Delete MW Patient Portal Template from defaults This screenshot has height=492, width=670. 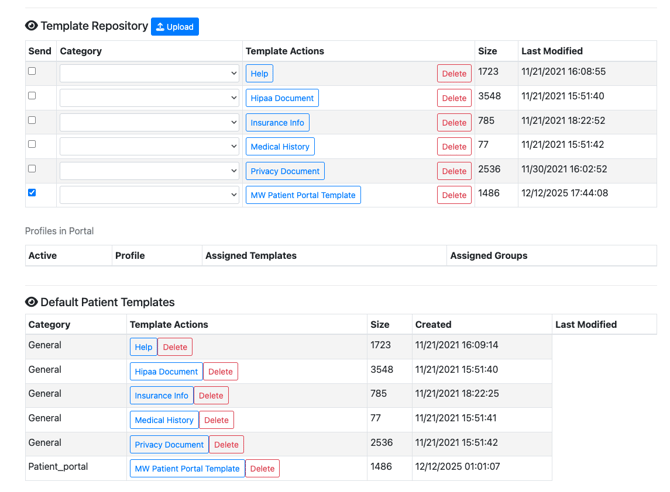tap(262, 469)
